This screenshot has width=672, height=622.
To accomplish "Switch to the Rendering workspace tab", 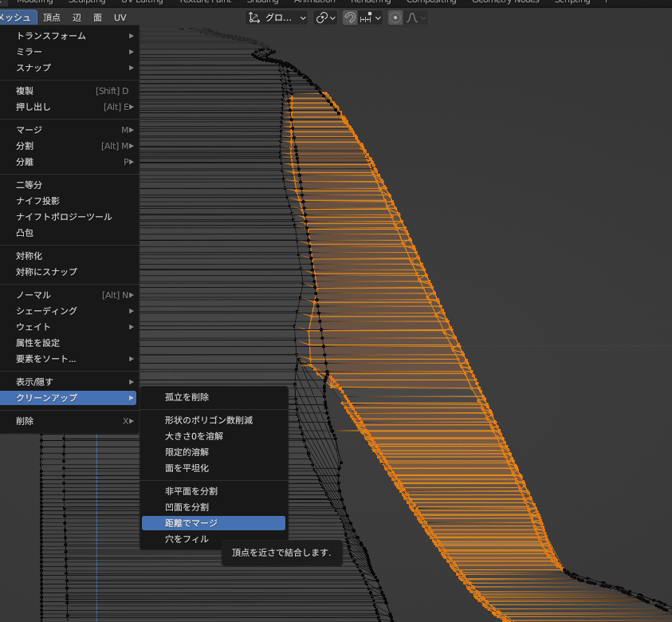I will coord(371,2).
